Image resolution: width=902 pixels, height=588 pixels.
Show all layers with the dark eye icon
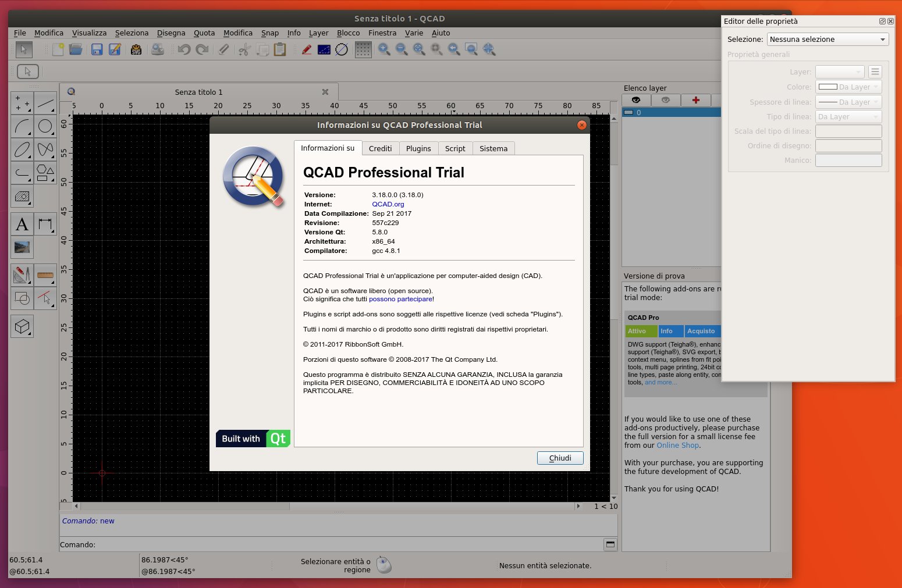[636, 100]
